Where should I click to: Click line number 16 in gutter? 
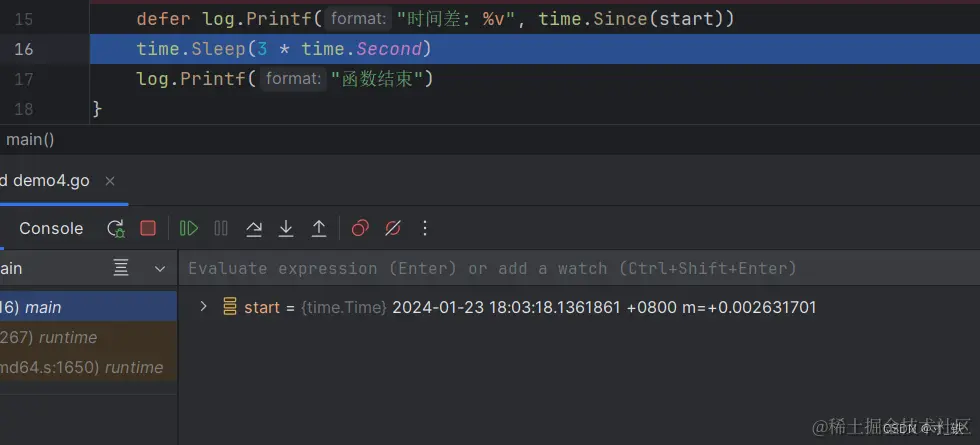click(23, 49)
